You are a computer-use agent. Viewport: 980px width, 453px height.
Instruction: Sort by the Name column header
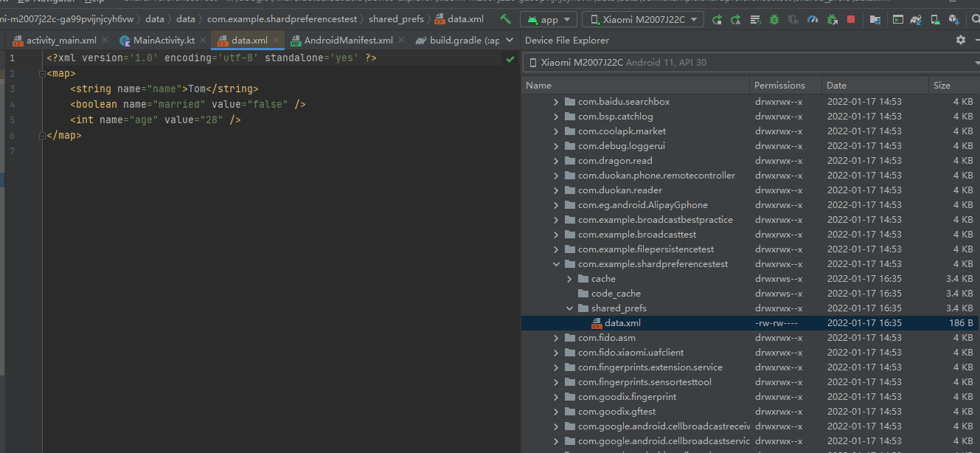point(636,86)
